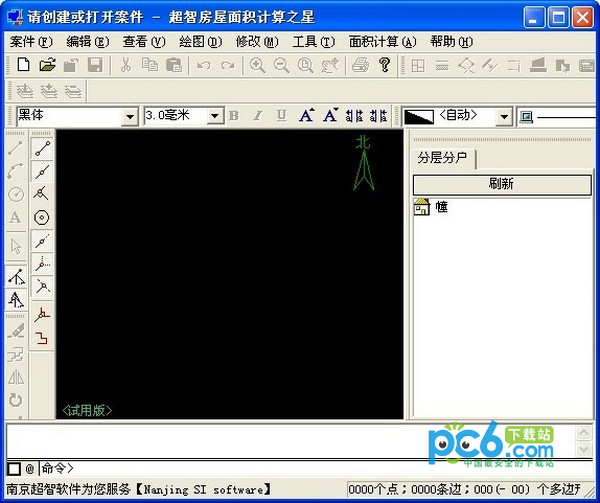Viewport: 600px width, 503px height.
Task: Open the font size dropdown 3.0毫米
Action: (x=215, y=115)
